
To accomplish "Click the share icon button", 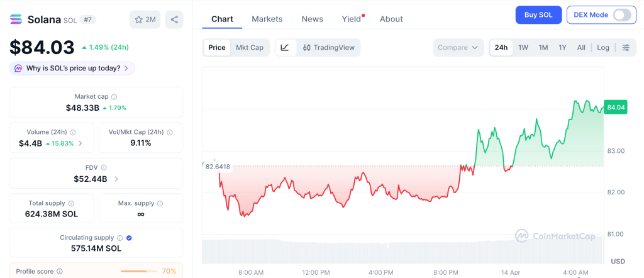I will point(174,19).
